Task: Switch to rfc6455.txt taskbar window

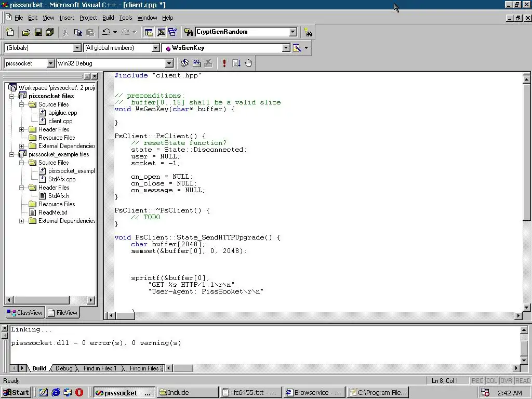Action: 250,393
